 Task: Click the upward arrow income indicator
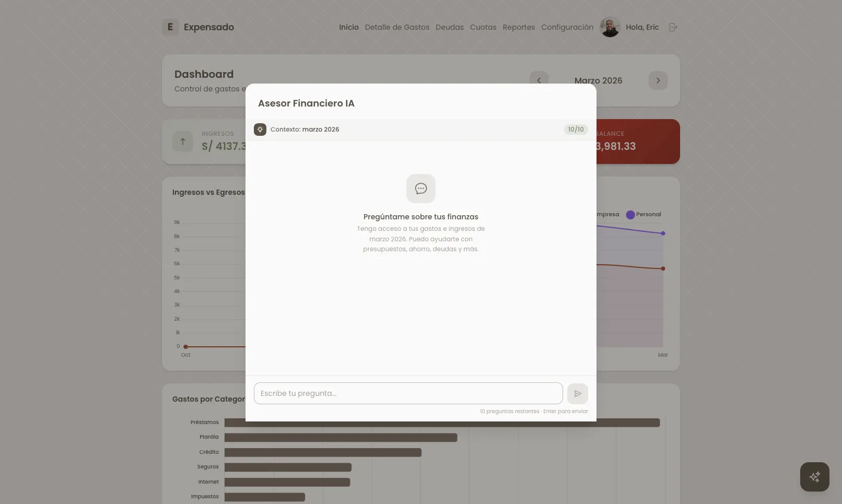click(x=182, y=142)
